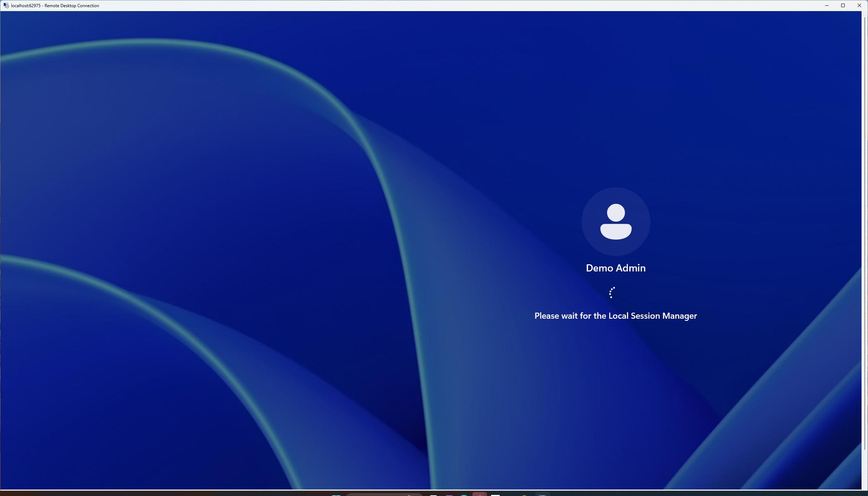Click the blue desktop wallpaper area
Screen dimensions: 868x496
pyautogui.click(x=179, y=251)
